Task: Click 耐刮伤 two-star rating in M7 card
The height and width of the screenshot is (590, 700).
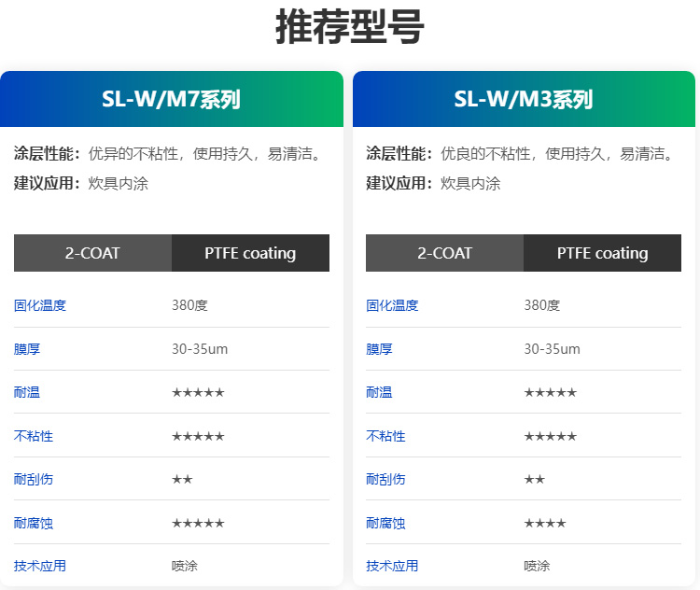Action: point(182,480)
